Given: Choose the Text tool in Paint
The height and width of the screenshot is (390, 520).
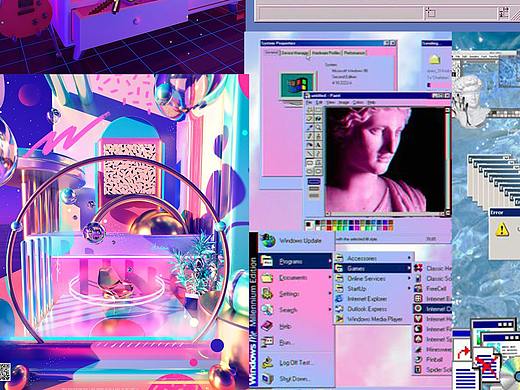Looking at the screenshot, I should pos(318,145).
